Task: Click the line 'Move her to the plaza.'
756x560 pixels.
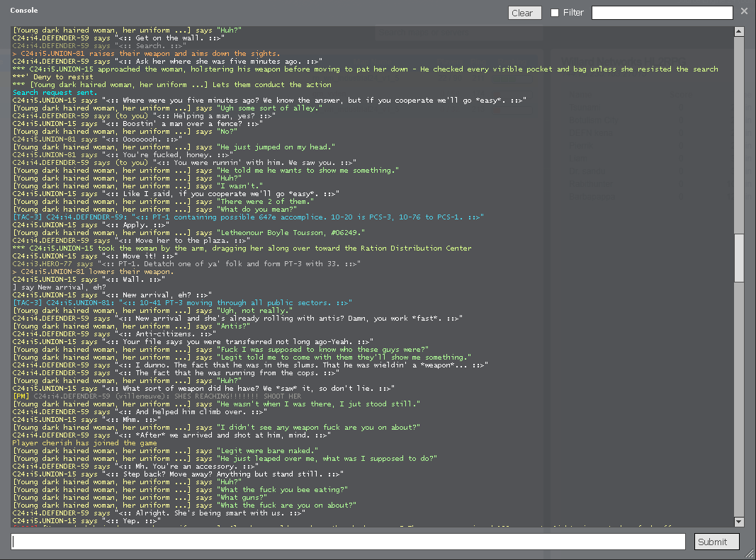Action: click(131, 241)
